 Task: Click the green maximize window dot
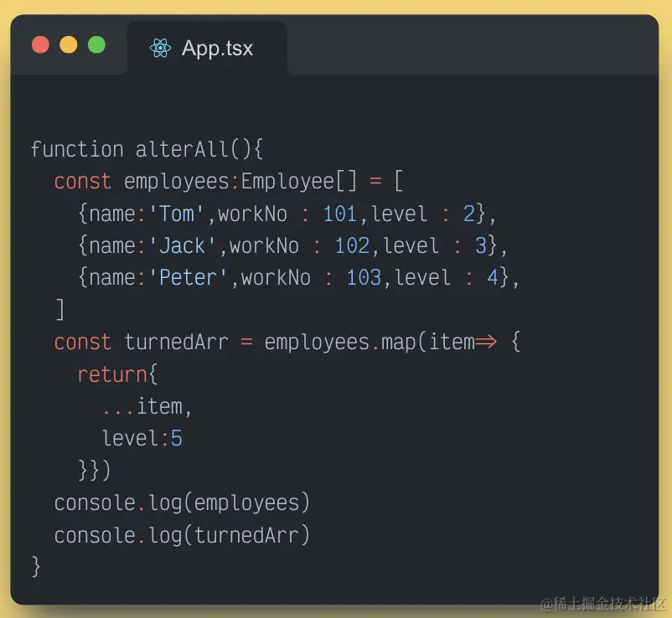click(96, 45)
